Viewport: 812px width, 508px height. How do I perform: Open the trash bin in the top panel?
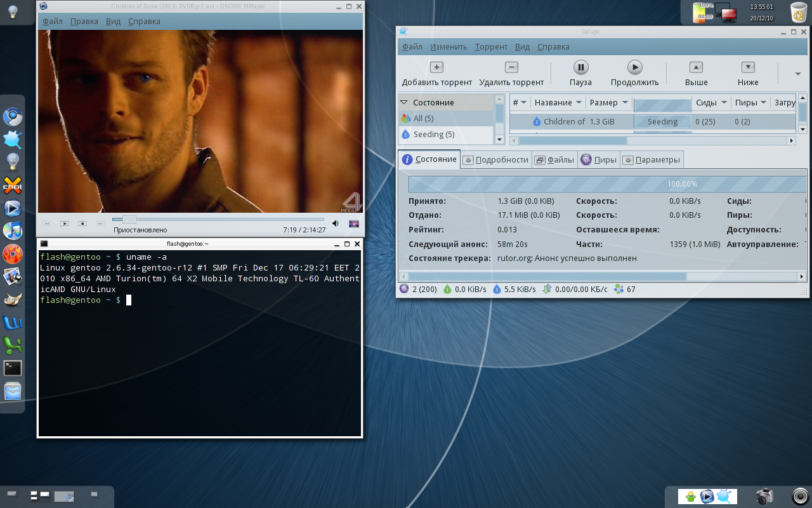tap(798, 11)
